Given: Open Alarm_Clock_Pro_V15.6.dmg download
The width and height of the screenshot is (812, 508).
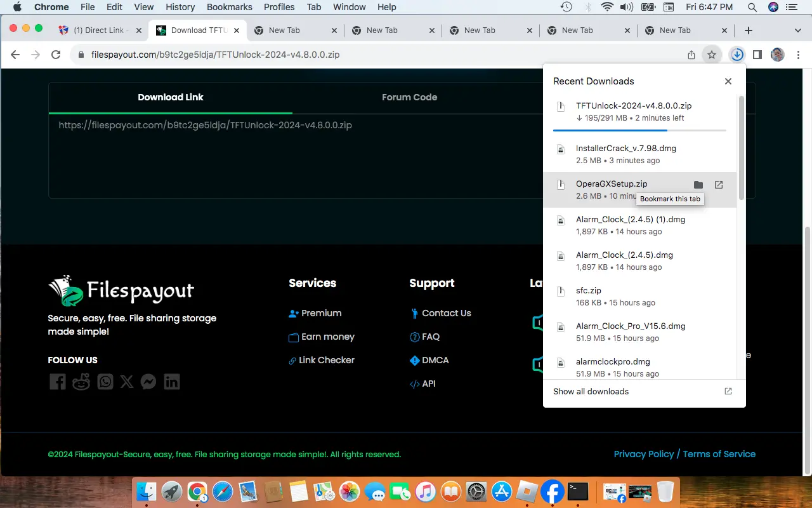Looking at the screenshot, I should point(639,331).
